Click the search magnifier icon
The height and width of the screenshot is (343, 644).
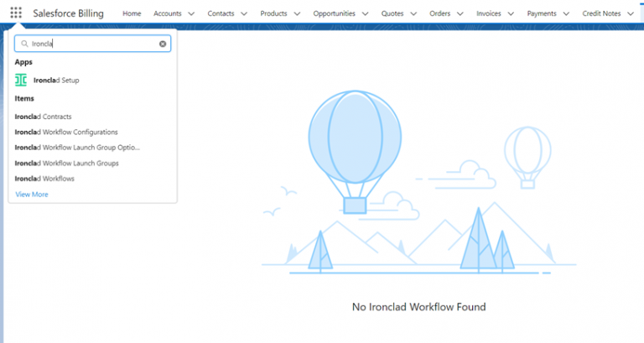tap(24, 44)
